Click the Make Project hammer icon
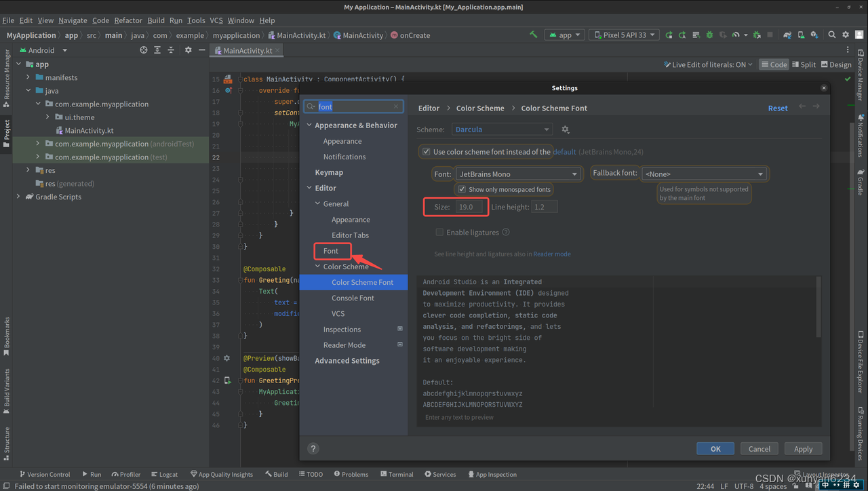Viewport: 868px width, 491px height. (534, 35)
